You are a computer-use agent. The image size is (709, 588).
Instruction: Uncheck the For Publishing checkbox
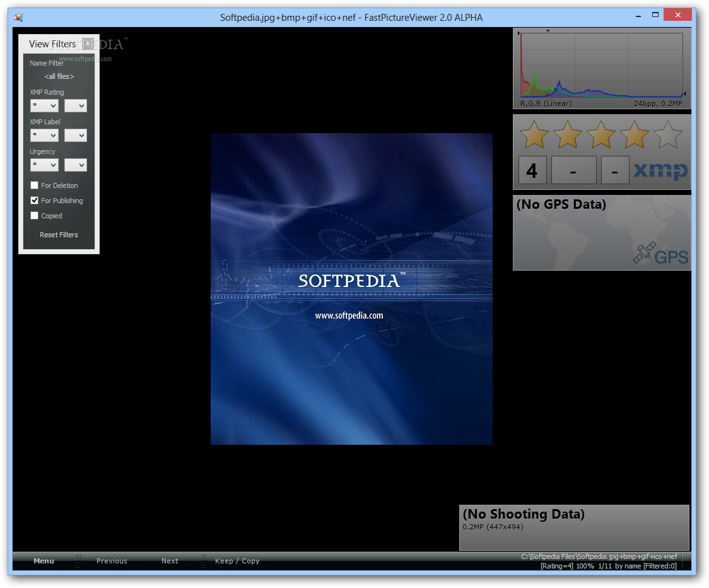pyautogui.click(x=34, y=200)
